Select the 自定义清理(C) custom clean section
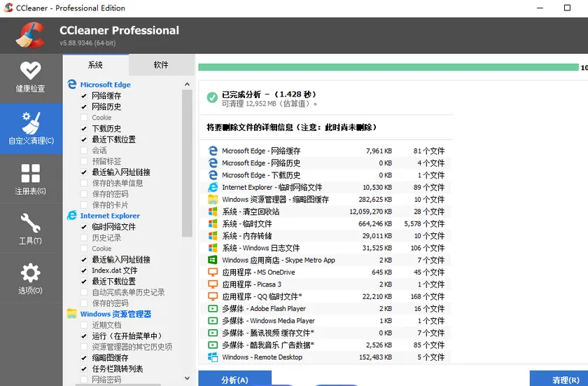The width and height of the screenshot is (588, 386). tap(31, 129)
